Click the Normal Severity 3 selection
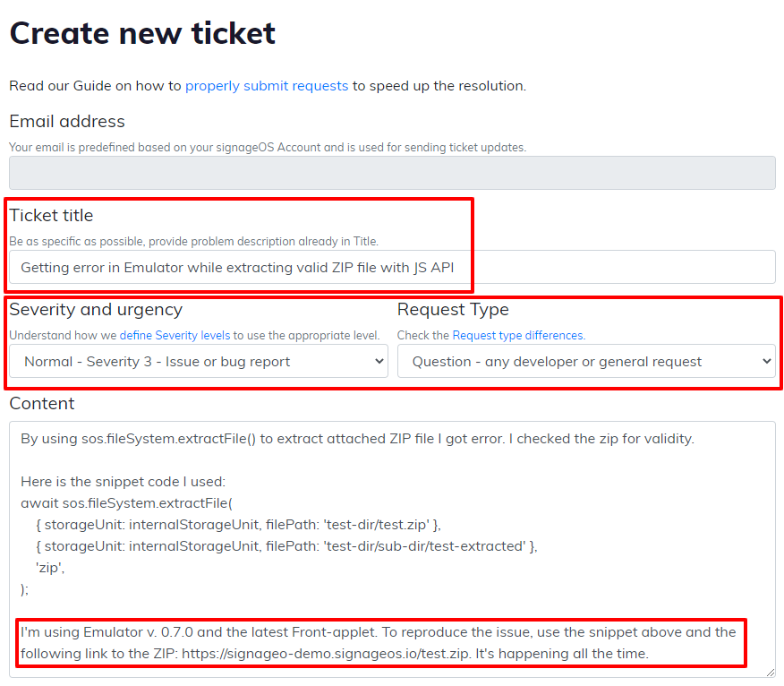This screenshot has width=784, height=686. (x=179, y=360)
